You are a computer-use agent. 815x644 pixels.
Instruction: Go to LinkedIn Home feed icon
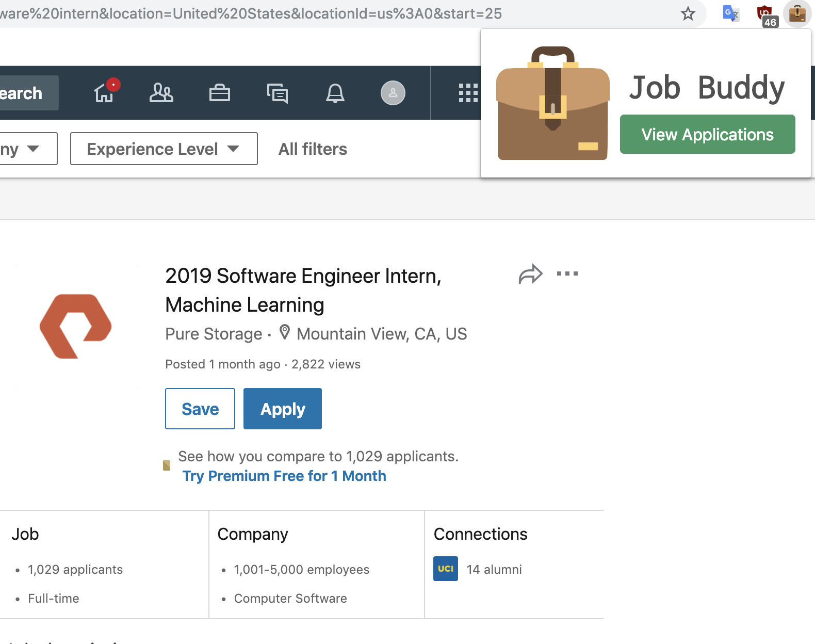(x=105, y=93)
